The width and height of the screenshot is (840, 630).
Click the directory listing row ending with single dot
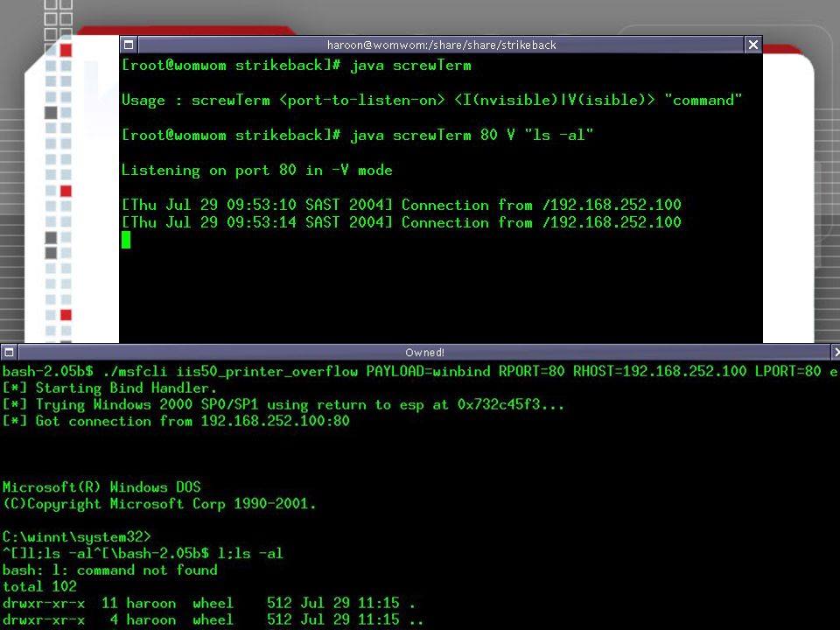209,603
